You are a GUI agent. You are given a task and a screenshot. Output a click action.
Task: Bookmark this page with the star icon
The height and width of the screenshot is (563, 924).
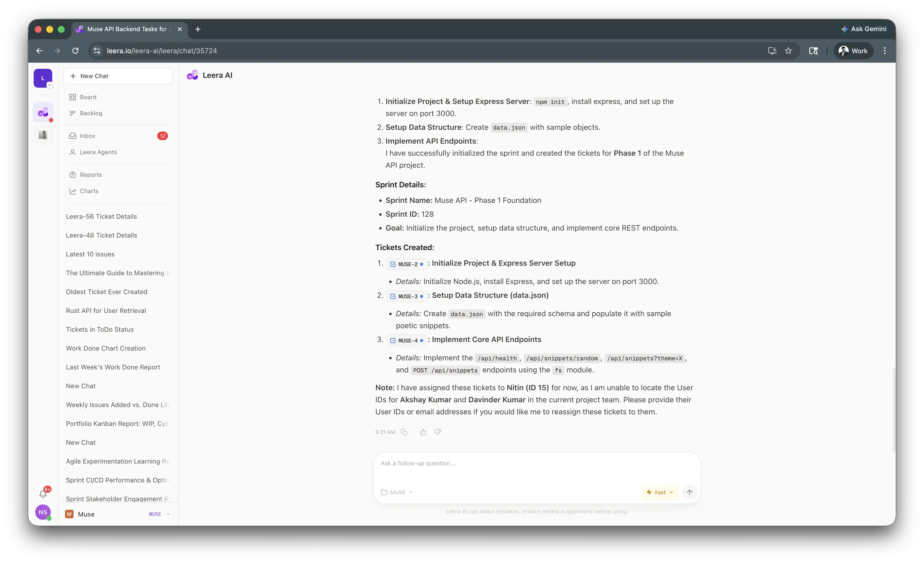click(788, 51)
